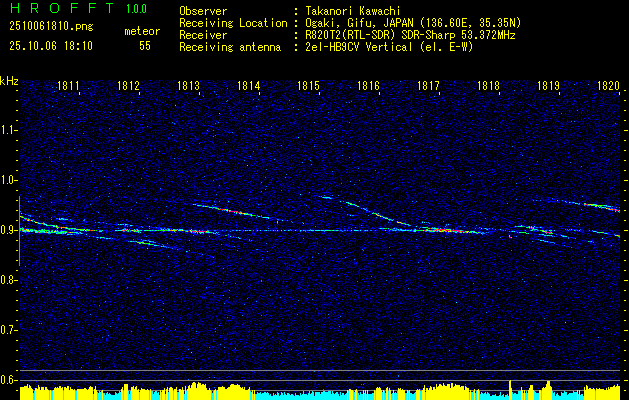Click the 0.6 kHz axis label
The image size is (629, 400).
tap(8, 380)
